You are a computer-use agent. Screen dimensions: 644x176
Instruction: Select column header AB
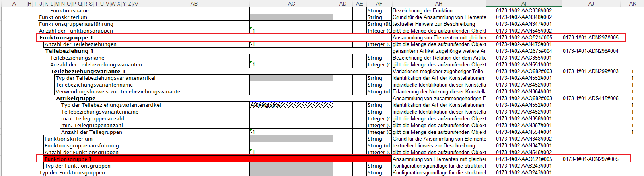[x=194, y=4]
